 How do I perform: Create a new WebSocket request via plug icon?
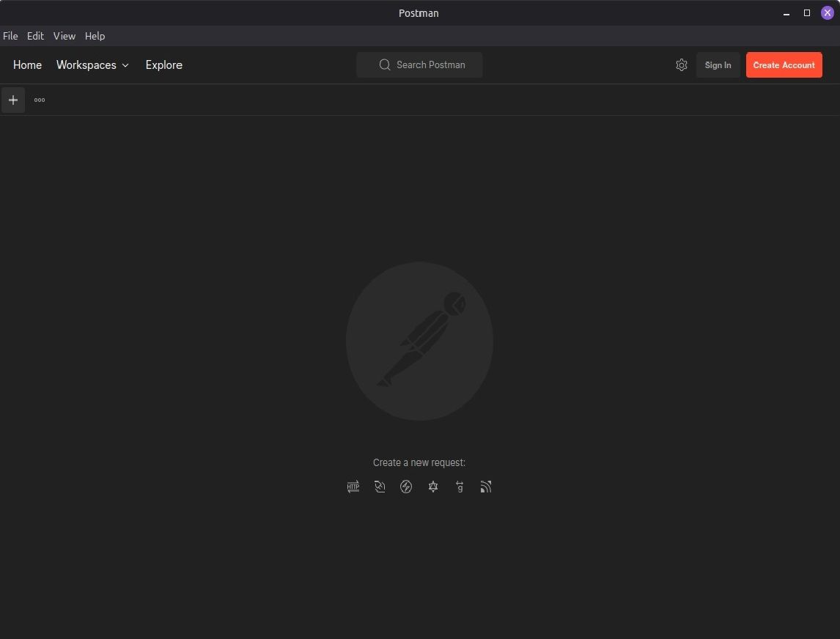[x=380, y=487]
